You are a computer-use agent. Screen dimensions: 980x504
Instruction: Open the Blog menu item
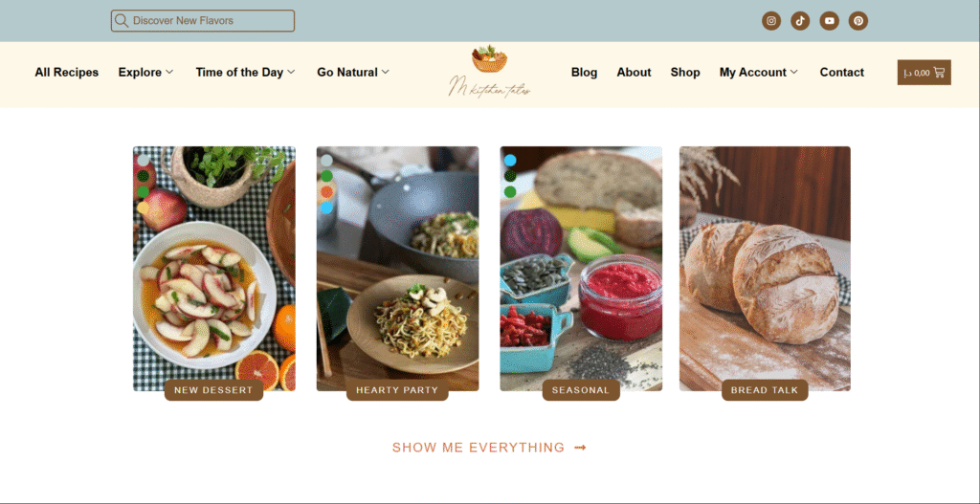click(x=585, y=73)
